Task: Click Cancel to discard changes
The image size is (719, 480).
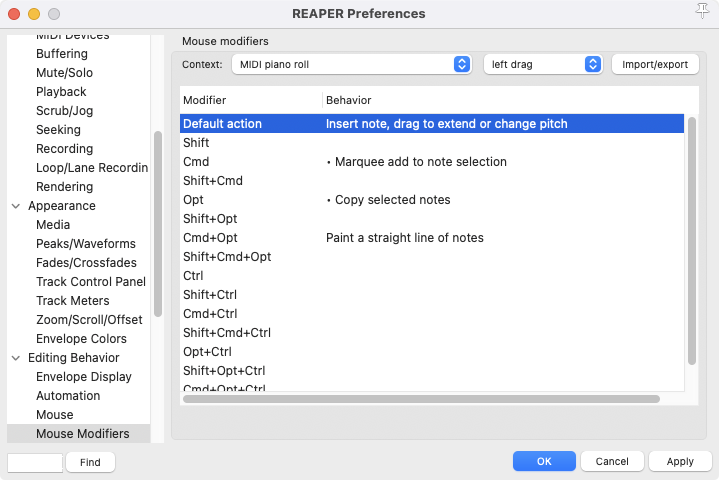Action: pyautogui.click(x=612, y=462)
